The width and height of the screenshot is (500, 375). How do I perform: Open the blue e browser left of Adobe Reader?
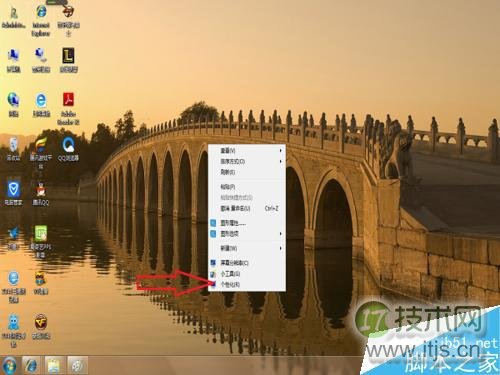41,104
